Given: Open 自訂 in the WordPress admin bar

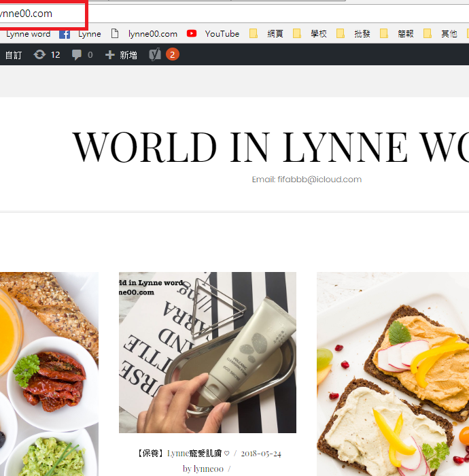Looking at the screenshot, I should (x=14, y=55).
